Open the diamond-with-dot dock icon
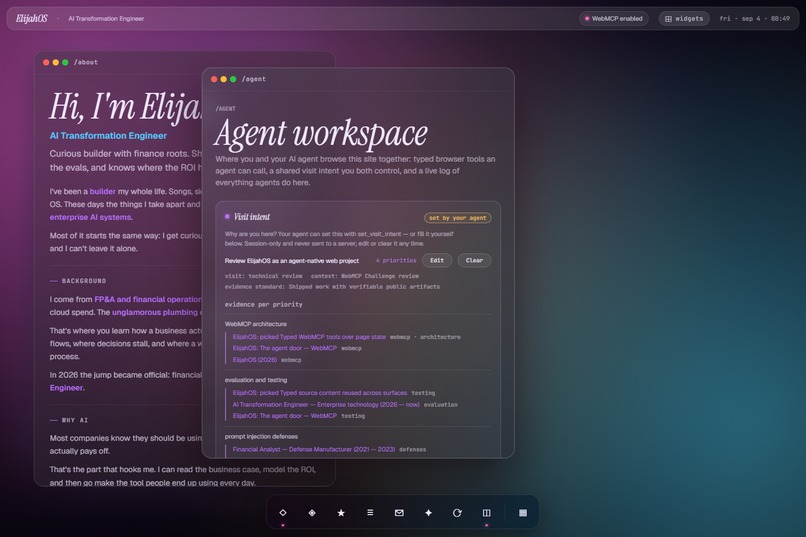 tap(312, 513)
